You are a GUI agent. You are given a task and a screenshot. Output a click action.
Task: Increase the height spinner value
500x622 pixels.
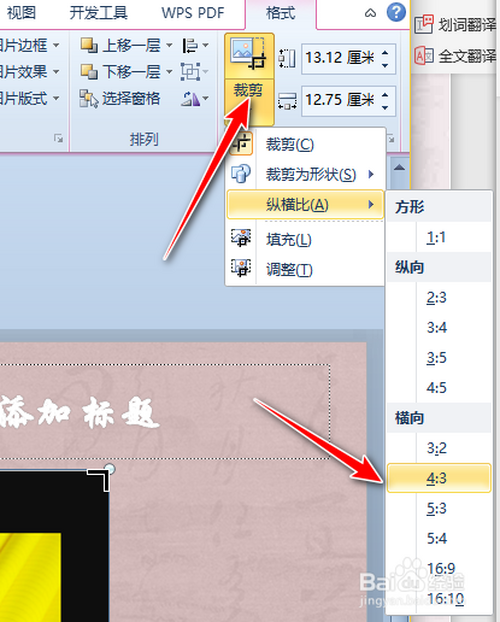point(385,52)
